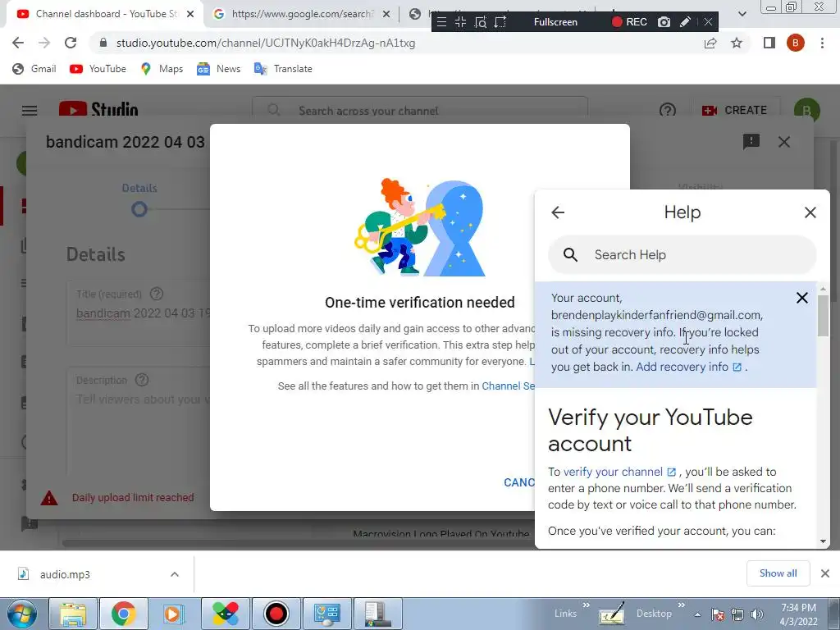Click the Help panel scrollbar thumb

[824, 316]
